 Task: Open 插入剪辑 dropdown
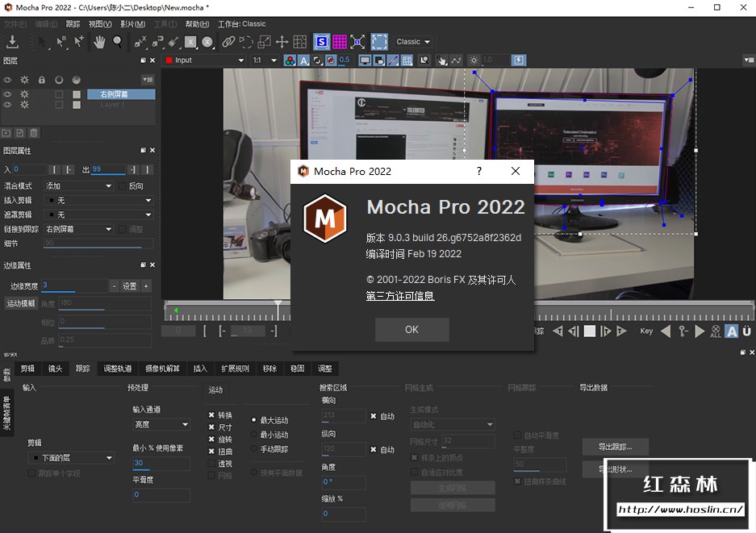coord(98,201)
